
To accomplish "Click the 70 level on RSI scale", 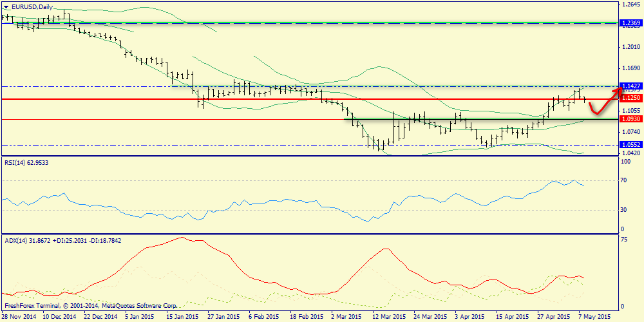I will (623, 181).
